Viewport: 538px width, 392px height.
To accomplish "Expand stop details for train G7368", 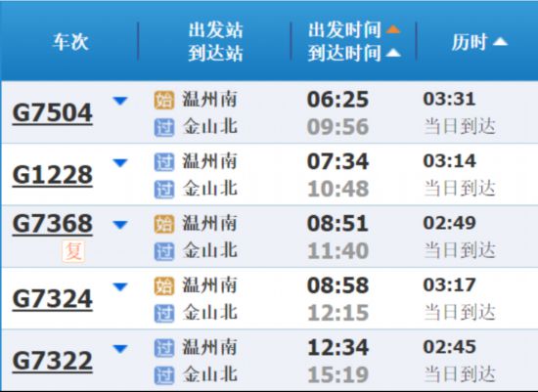I will point(120,225).
